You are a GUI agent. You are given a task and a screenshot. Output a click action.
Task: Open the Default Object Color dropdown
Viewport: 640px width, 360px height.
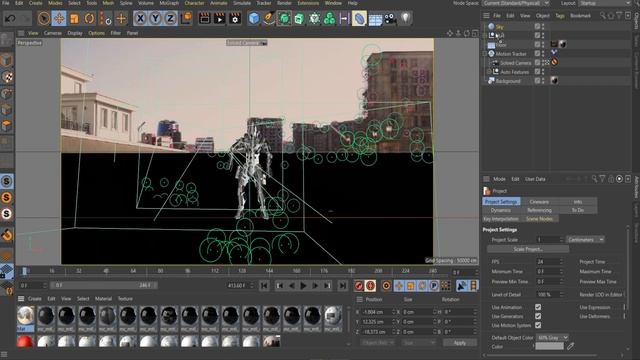pyautogui.click(x=552, y=338)
